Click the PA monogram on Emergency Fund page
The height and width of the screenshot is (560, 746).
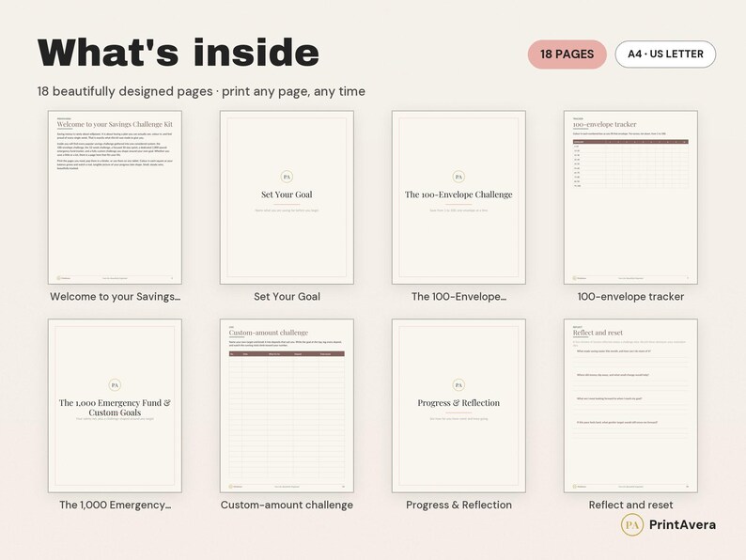(x=115, y=385)
